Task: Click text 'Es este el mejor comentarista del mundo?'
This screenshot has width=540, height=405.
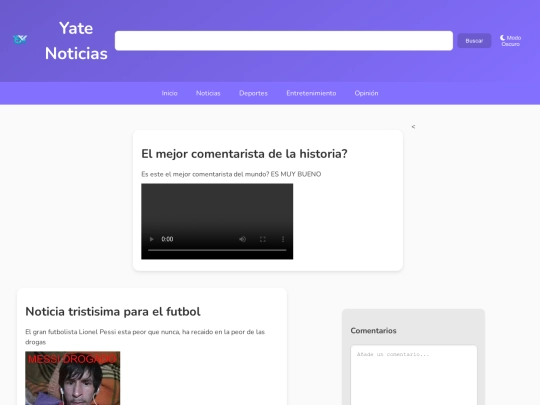Action: tap(205, 174)
